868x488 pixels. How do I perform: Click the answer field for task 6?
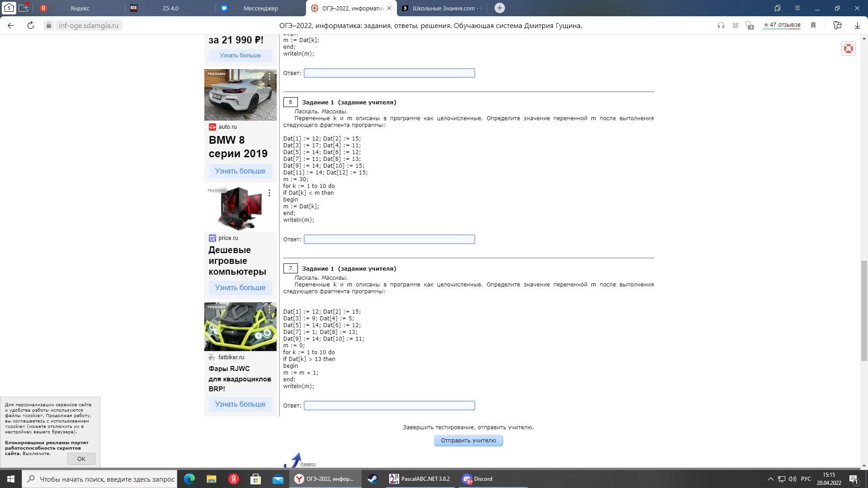[389, 239]
